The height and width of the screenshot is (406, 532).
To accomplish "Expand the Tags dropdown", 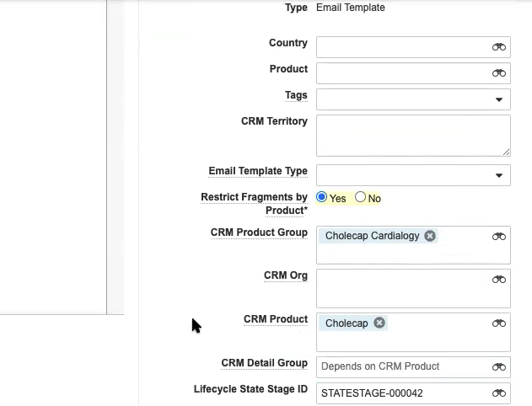I will click(x=500, y=100).
